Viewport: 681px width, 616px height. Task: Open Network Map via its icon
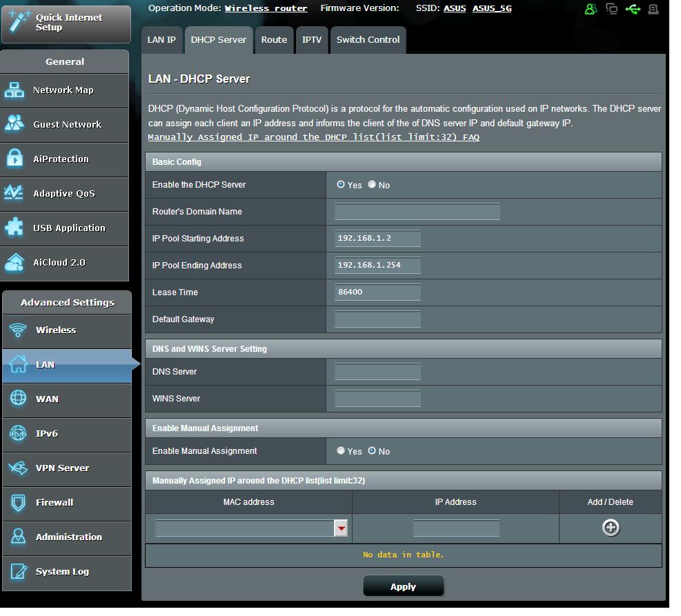(14, 91)
